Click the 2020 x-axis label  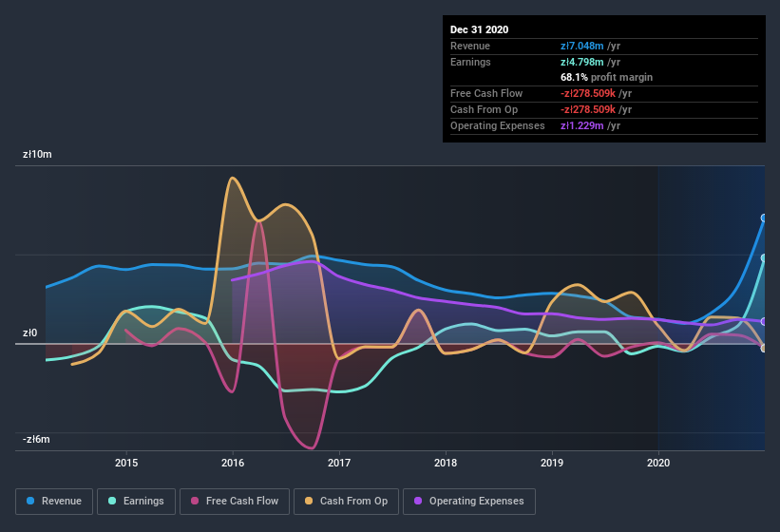(x=657, y=463)
